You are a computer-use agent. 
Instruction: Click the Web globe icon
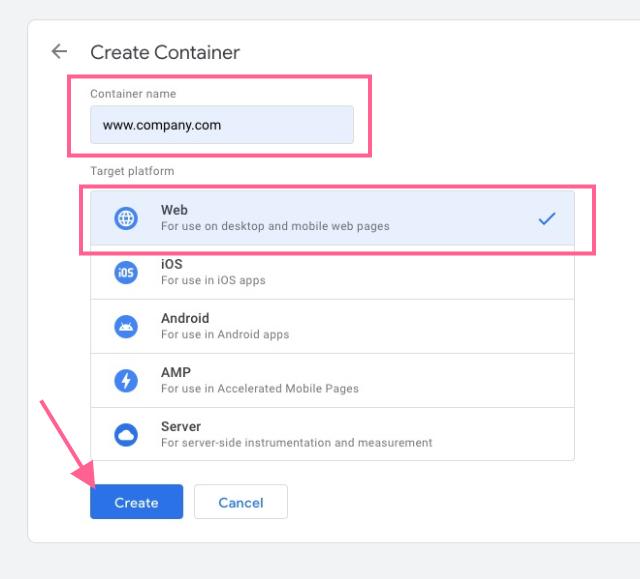(126, 218)
